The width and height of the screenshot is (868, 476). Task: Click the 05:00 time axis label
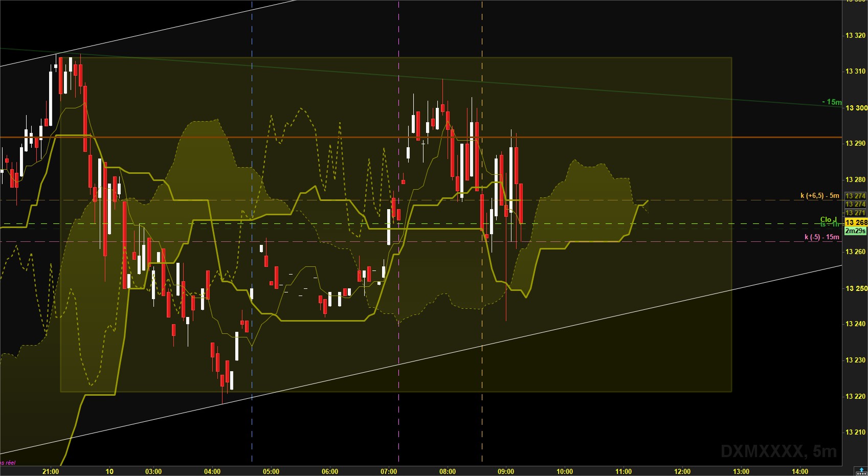click(x=271, y=471)
